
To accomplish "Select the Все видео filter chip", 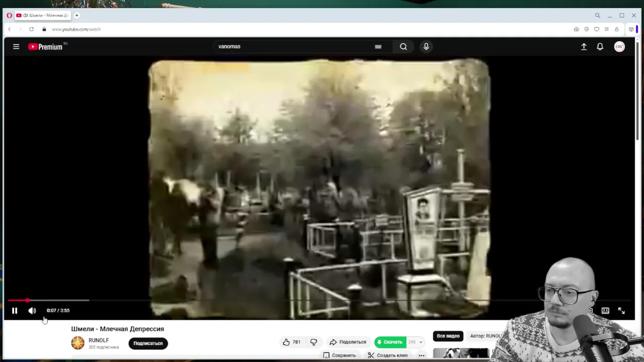I will pos(448,336).
